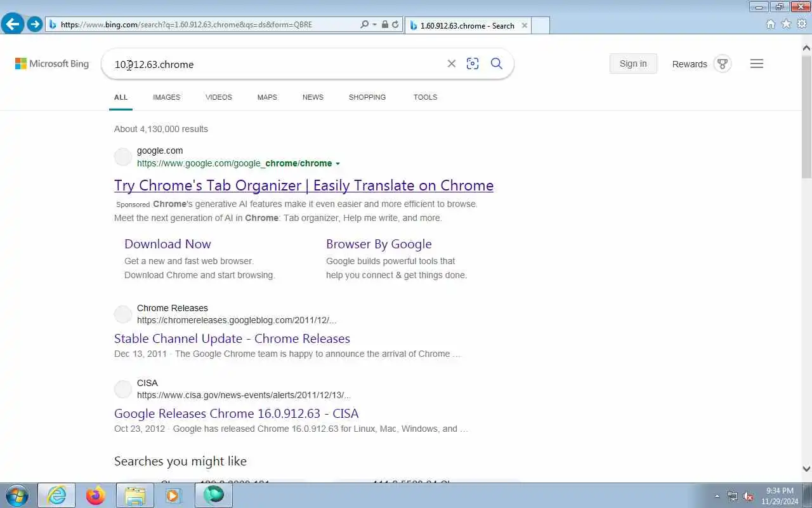The image size is (812, 508).
Task: Click inside the Bing search box
Action: 273,64
